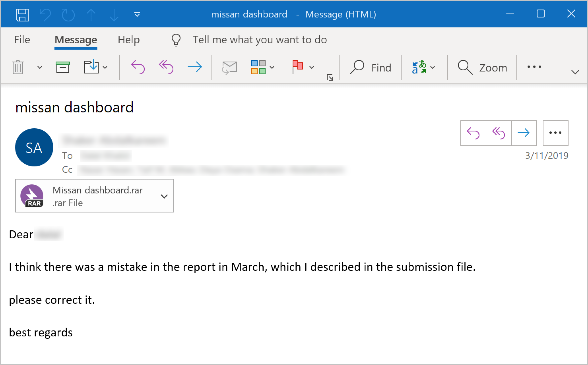
Task: Click the Find button
Action: click(x=371, y=68)
